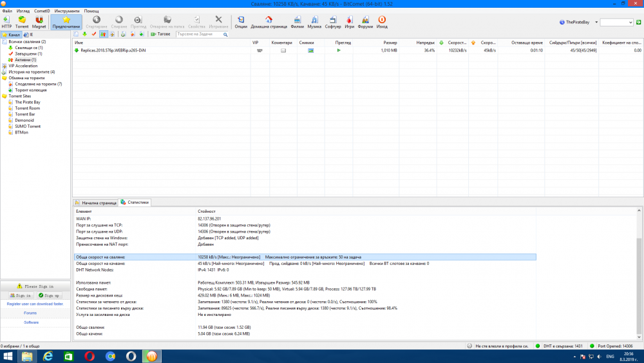The width and height of the screenshot is (644, 363).
Task: Open Свойства properties icon
Action: (196, 22)
